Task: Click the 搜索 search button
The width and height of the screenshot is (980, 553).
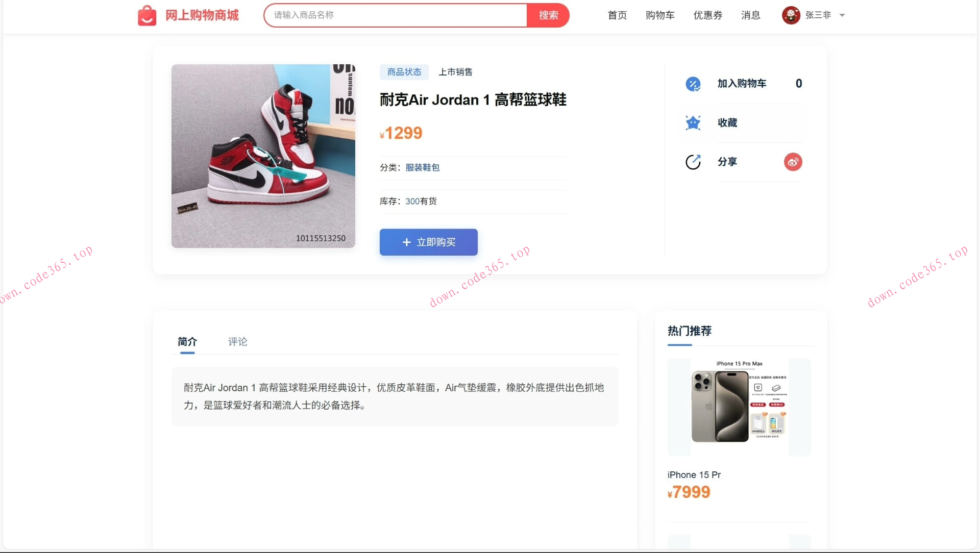Action: 548,15
